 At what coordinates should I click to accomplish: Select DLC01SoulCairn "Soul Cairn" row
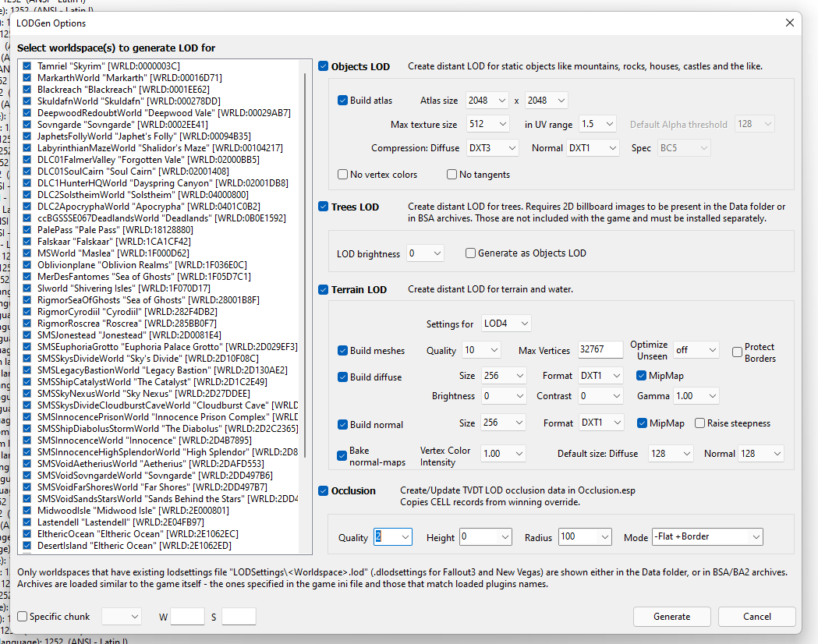tap(133, 171)
